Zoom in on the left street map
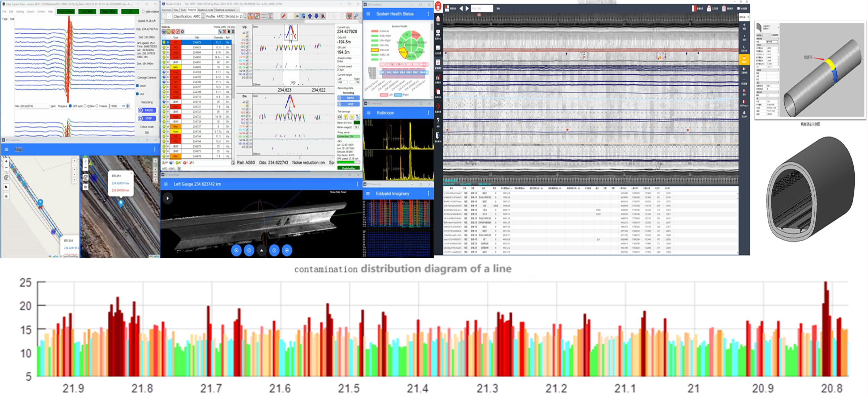The width and height of the screenshot is (868, 395). pos(6,161)
